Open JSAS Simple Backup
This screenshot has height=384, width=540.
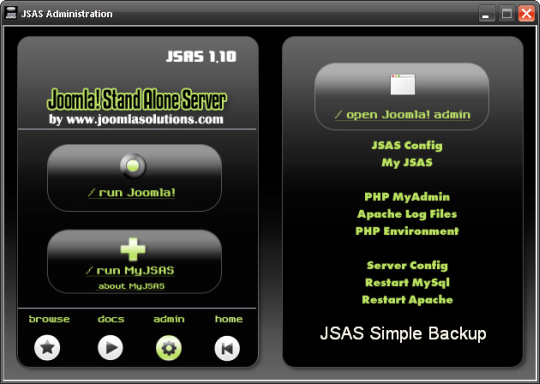403,333
